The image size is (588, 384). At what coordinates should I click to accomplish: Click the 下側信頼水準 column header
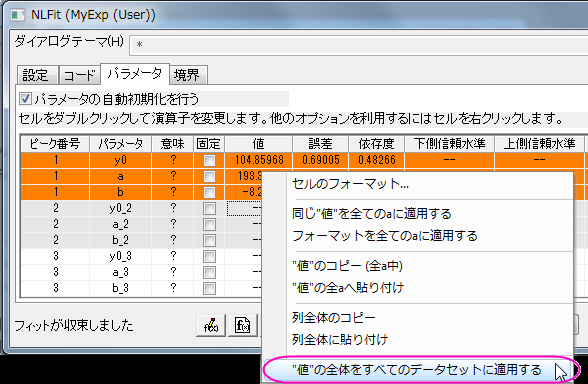[x=449, y=144]
